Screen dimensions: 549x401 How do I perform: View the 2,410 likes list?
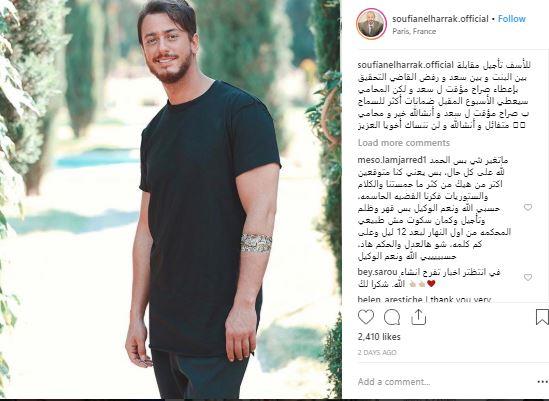point(379,337)
